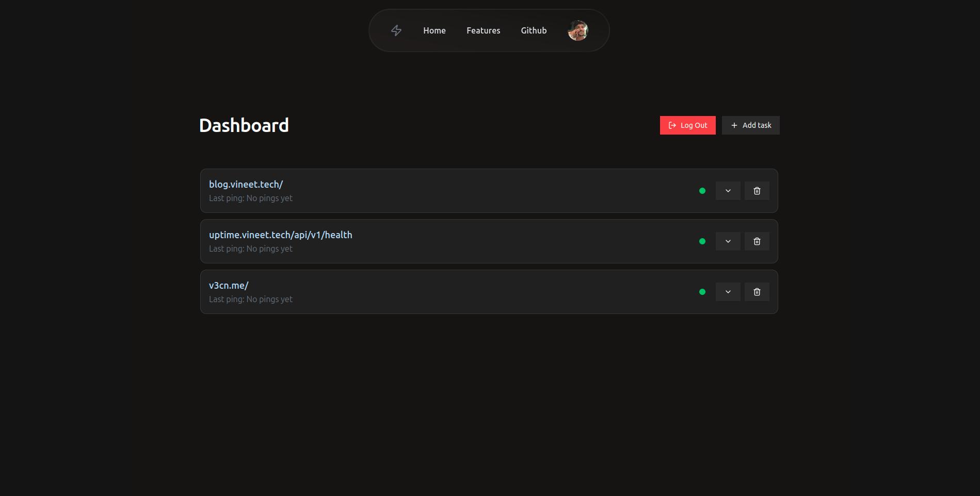
Task: Expand the uptime.vineet.tech/api/v1/health task details
Action: tap(728, 241)
